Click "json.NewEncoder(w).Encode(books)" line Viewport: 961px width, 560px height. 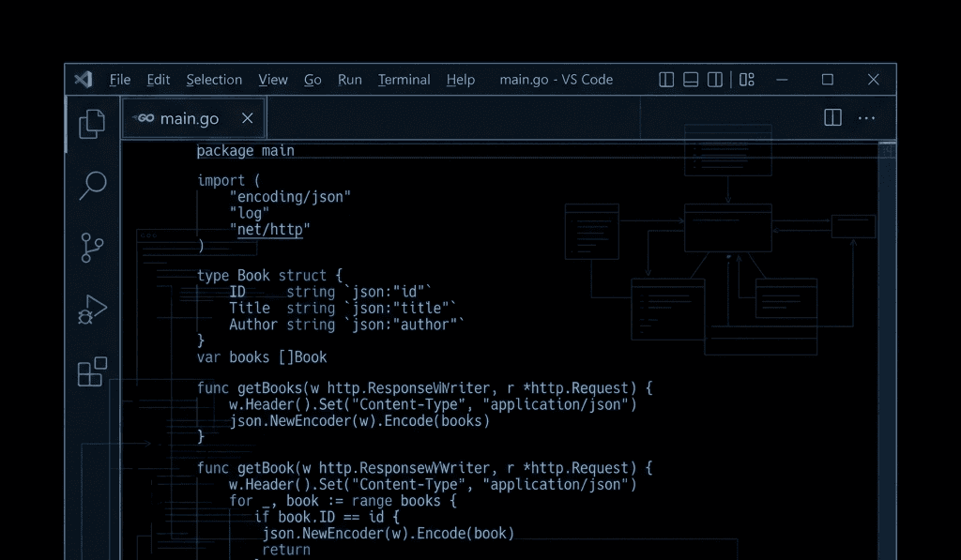coord(359,421)
